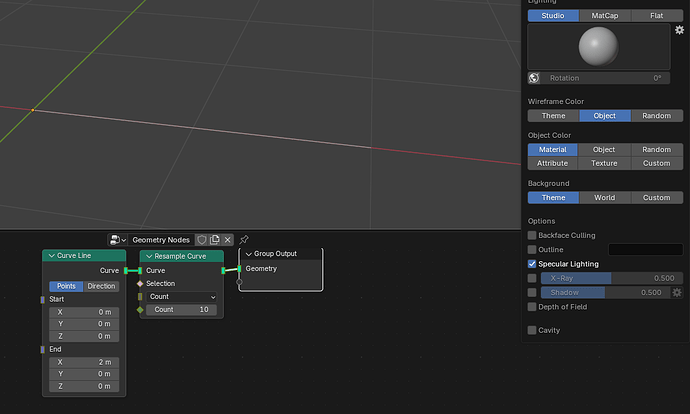This screenshot has height=414, width=690.
Task: Pin the node editor tree
Action: coord(244,240)
